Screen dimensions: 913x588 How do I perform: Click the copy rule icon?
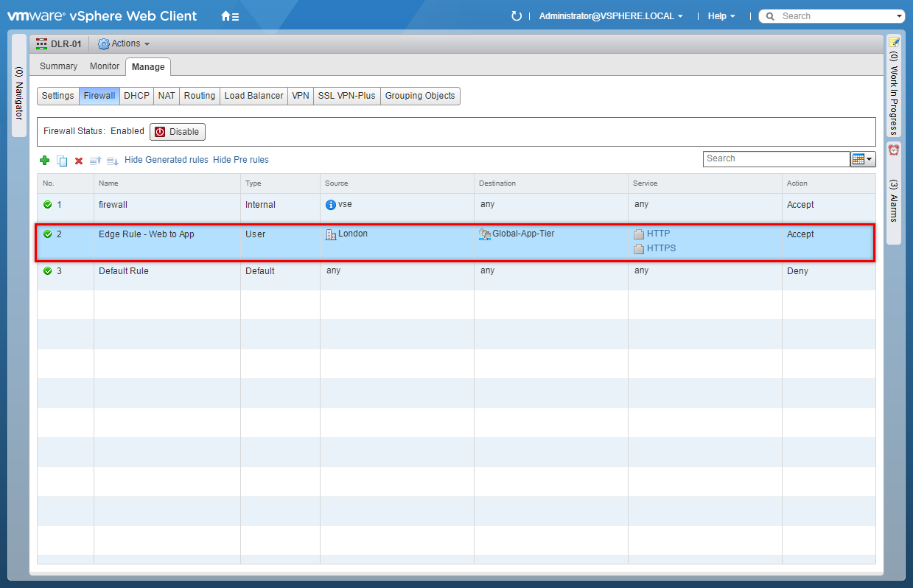click(x=62, y=161)
